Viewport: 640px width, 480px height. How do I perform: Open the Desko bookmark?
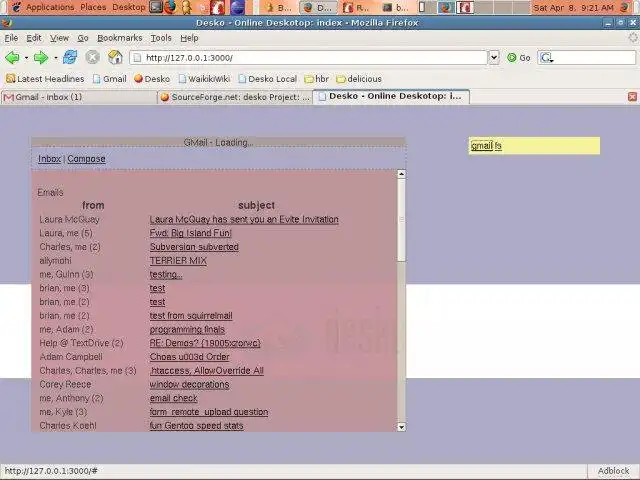pos(152,79)
